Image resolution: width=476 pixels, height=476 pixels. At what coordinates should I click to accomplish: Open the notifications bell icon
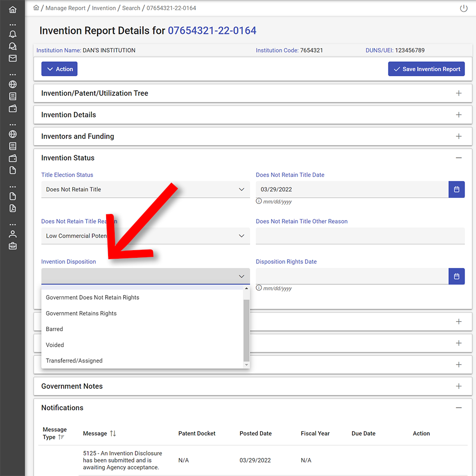12,34
